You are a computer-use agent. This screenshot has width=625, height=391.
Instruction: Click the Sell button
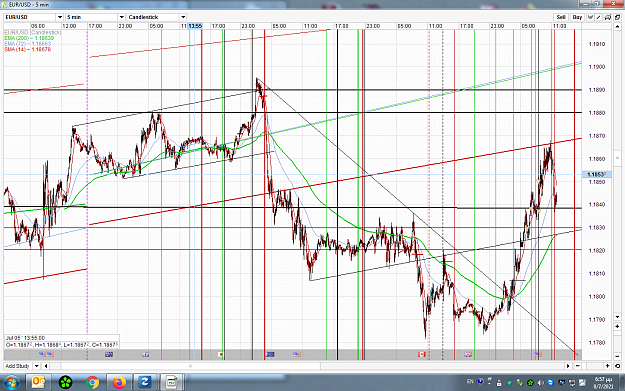coord(561,17)
